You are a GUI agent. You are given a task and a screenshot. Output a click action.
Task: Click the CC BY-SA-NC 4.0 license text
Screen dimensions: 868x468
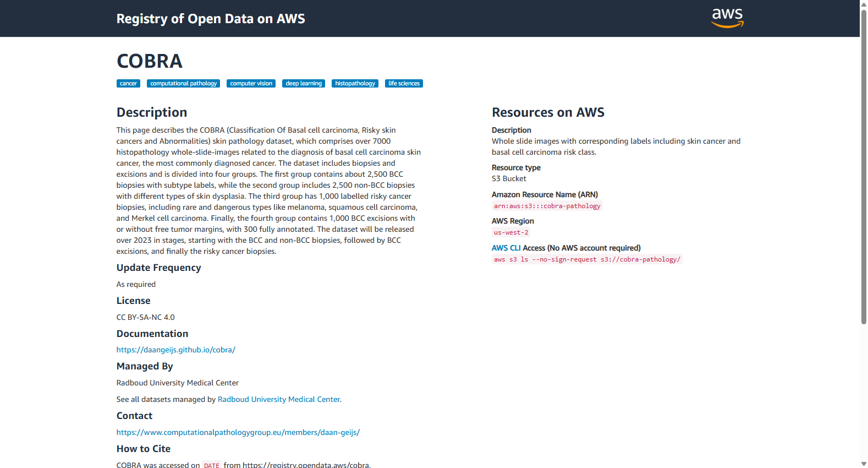point(146,317)
